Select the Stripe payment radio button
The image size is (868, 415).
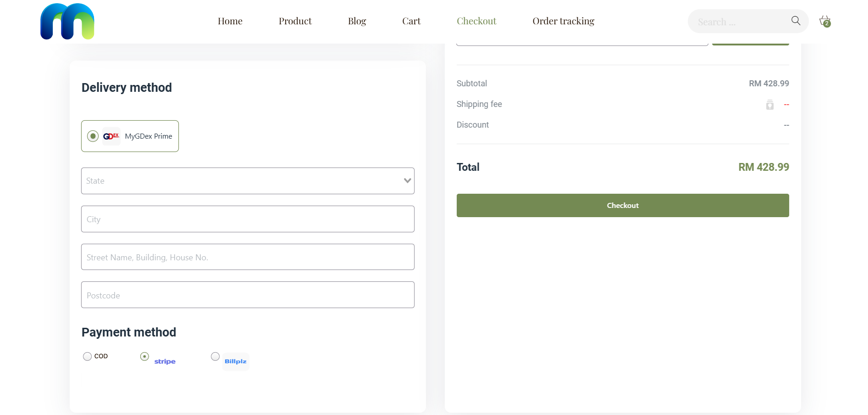tap(144, 356)
